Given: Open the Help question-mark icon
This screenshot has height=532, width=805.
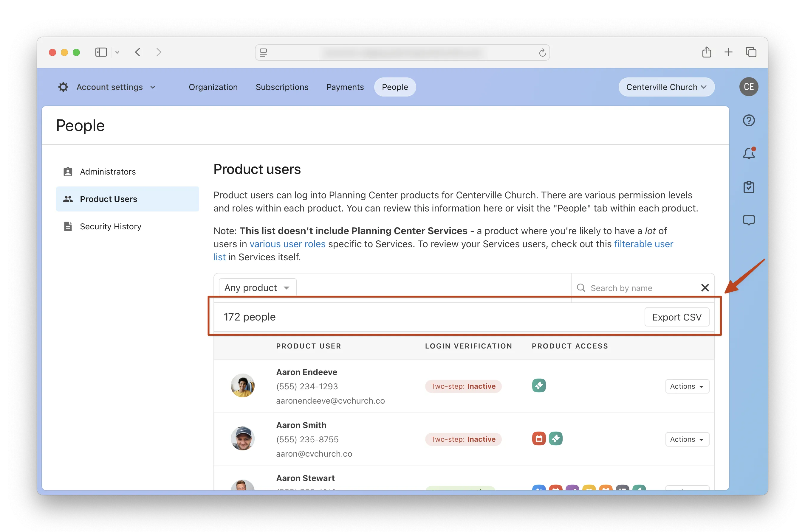Looking at the screenshot, I should point(749,120).
